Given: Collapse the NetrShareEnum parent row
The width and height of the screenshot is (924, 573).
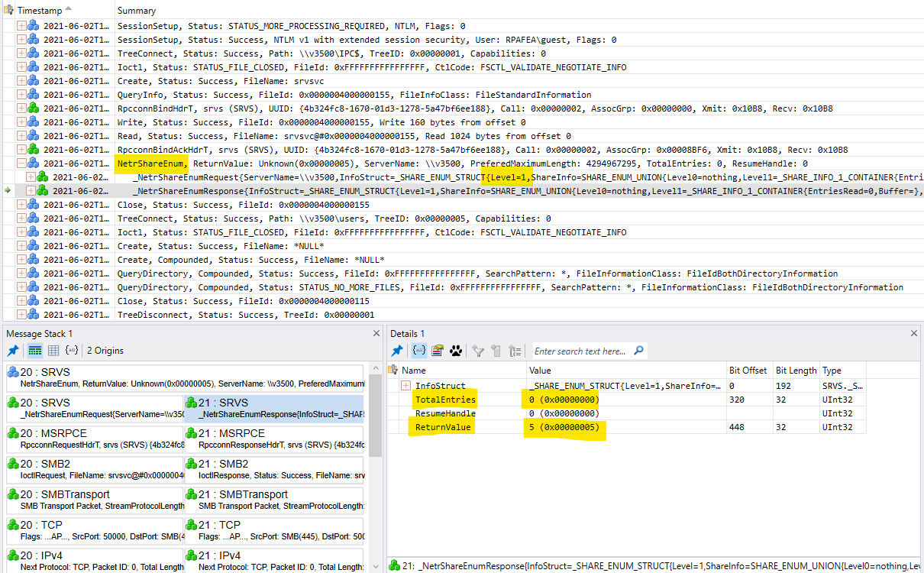Looking at the screenshot, I should pos(21,163).
